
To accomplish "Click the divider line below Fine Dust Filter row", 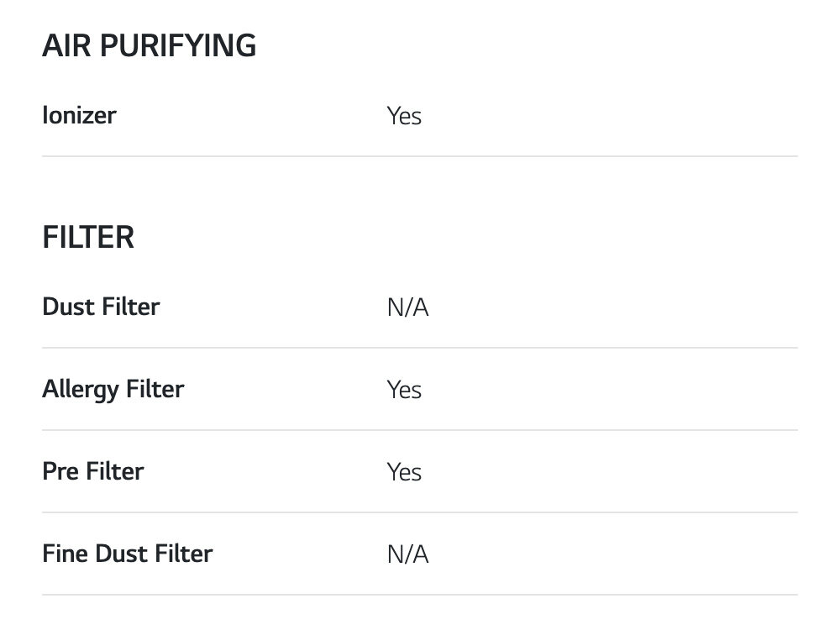I will pyautogui.click(x=420, y=595).
